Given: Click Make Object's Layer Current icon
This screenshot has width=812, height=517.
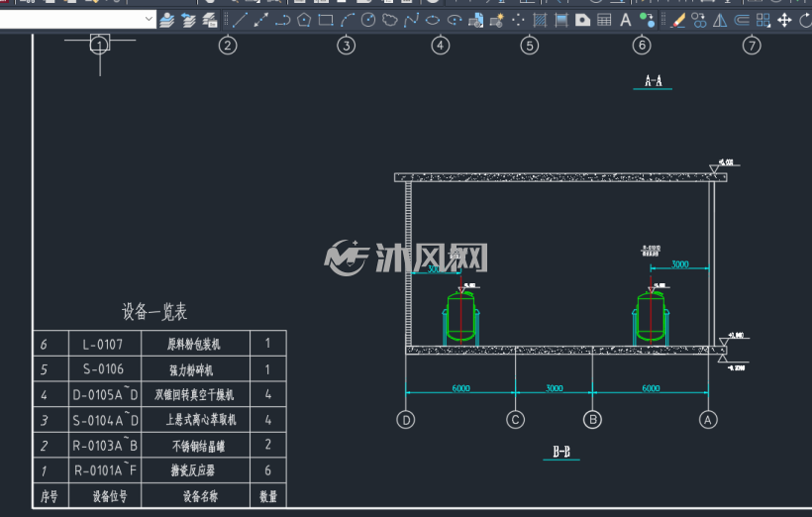Looking at the screenshot, I should point(166,20).
